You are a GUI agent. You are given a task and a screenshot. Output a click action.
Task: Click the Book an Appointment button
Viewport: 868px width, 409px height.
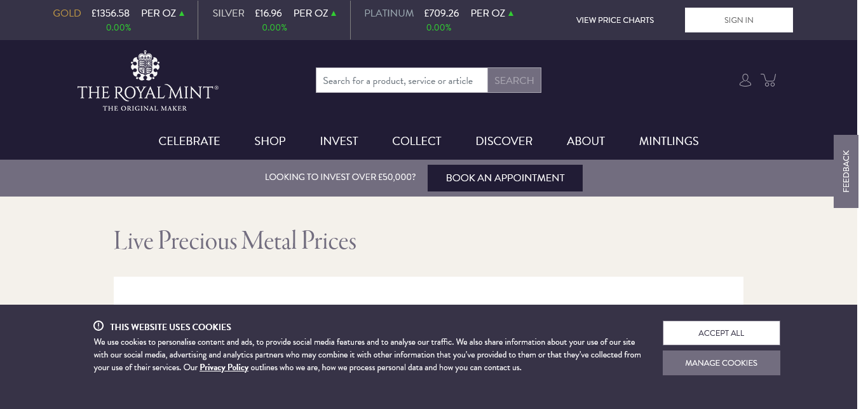[505, 178]
